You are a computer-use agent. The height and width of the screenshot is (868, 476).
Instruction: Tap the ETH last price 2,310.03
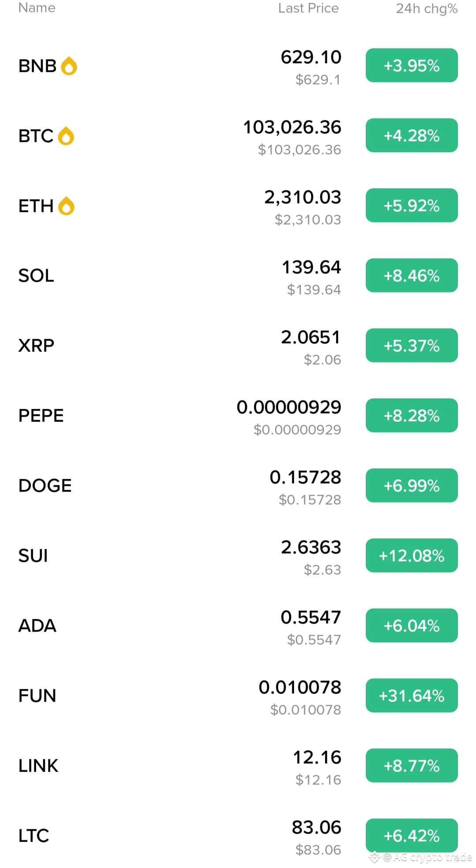click(303, 197)
